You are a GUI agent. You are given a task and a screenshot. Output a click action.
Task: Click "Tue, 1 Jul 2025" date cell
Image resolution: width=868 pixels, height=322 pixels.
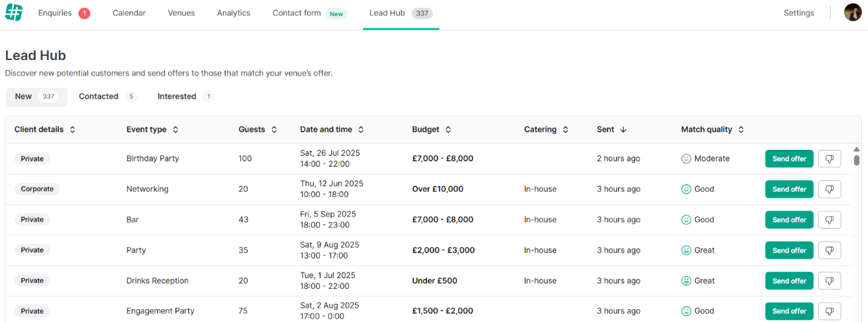[327, 275]
